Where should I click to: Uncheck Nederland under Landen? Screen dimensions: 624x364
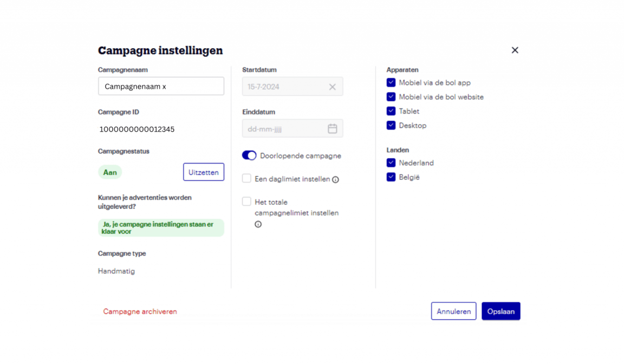click(x=391, y=162)
